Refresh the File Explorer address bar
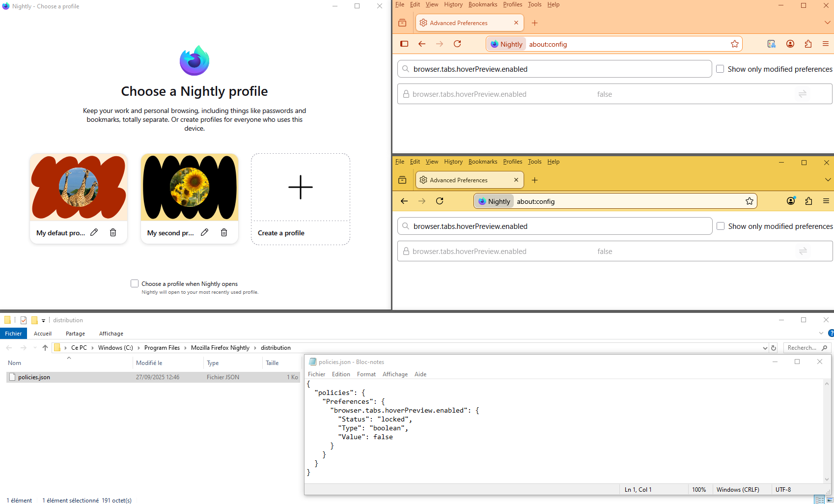Screen dimensions: 834x504 click(x=774, y=348)
